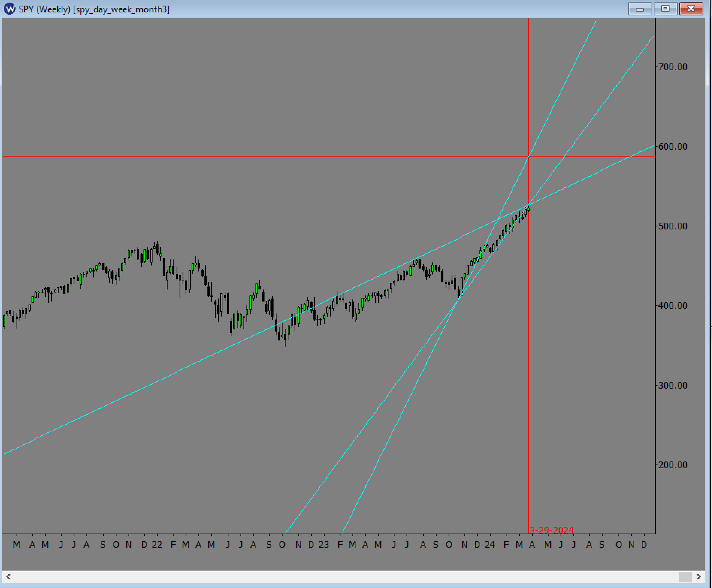Click the October 2022 low candlestick
Image resolution: width=712 pixels, height=588 pixels.
coord(285,337)
